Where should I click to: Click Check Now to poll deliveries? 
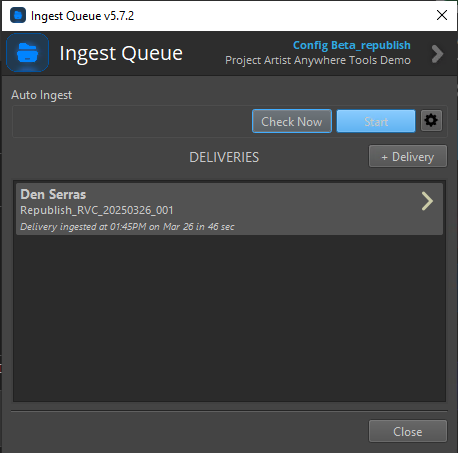[292, 121]
